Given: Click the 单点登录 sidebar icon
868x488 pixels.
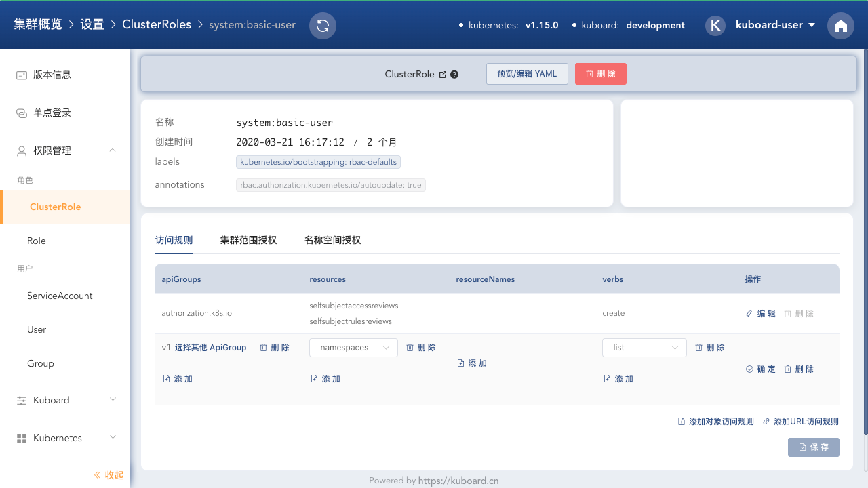Looking at the screenshot, I should tap(22, 113).
